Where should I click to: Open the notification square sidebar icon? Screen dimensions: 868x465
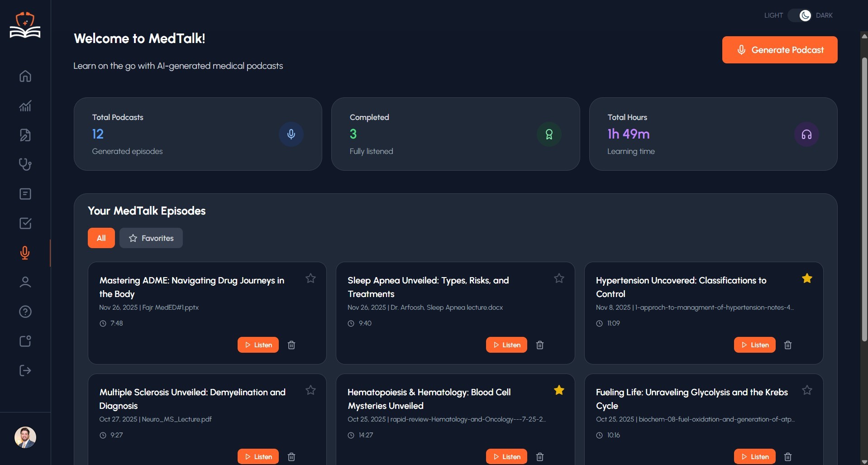click(x=25, y=341)
